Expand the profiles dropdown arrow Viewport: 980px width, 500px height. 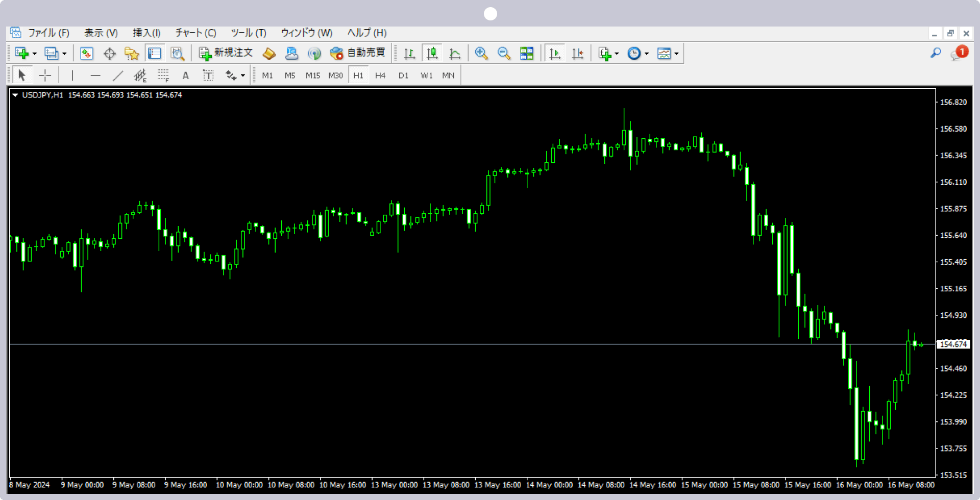(x=64, y=54)
